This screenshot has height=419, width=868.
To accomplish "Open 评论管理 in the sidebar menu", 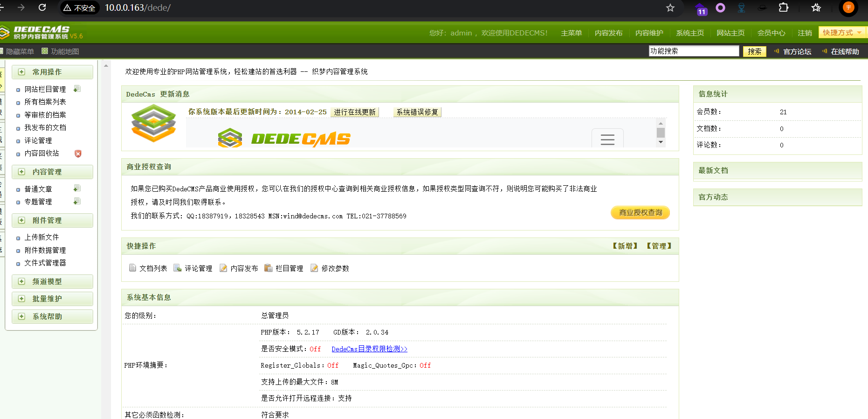I will tap(38, 140).
